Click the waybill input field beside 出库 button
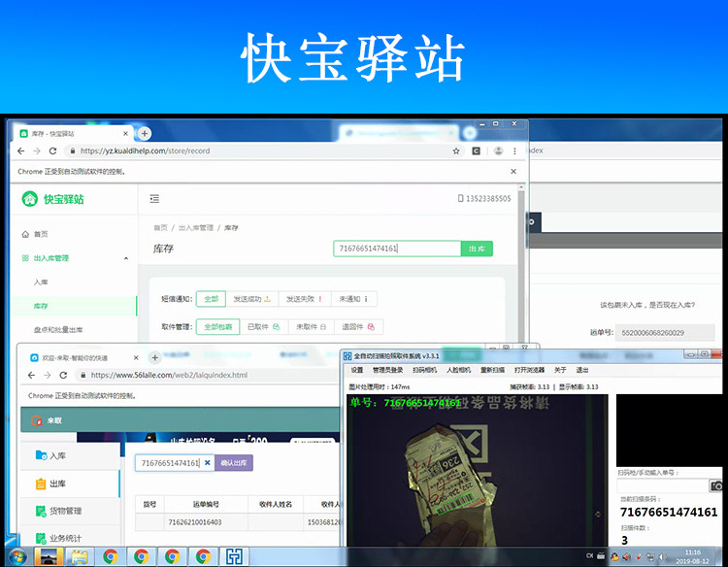Viewport: 728px width, 567px height. pyautogui.click(x=397, y=249)
